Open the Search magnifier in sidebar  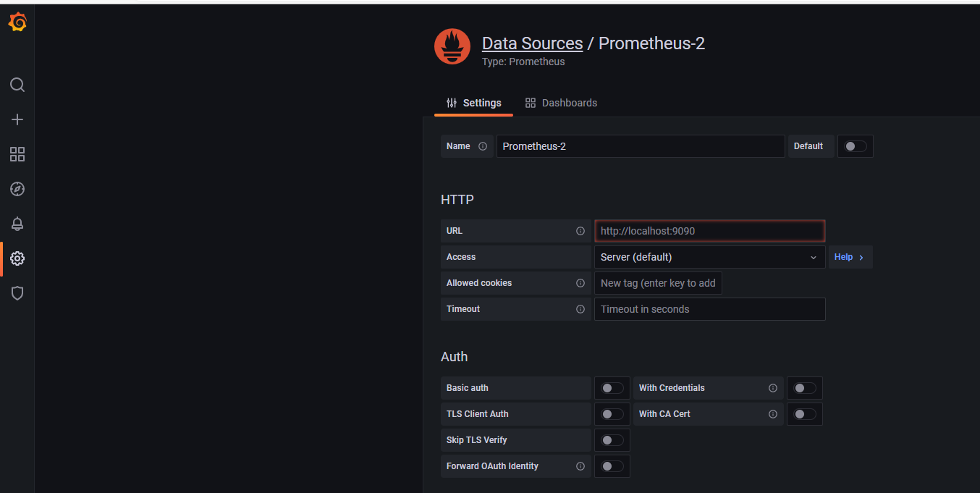pos(17,85)
